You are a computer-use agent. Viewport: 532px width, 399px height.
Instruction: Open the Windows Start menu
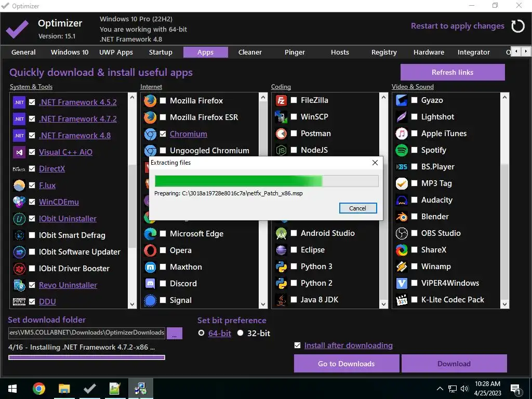[12, 389]
